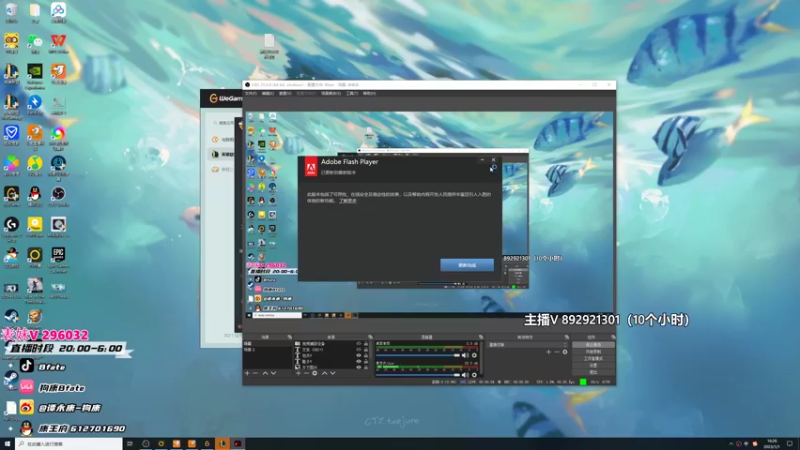Viewport: 800px width, 450px height.
Task: Open the OBS View menu
Action: [285, 94]
